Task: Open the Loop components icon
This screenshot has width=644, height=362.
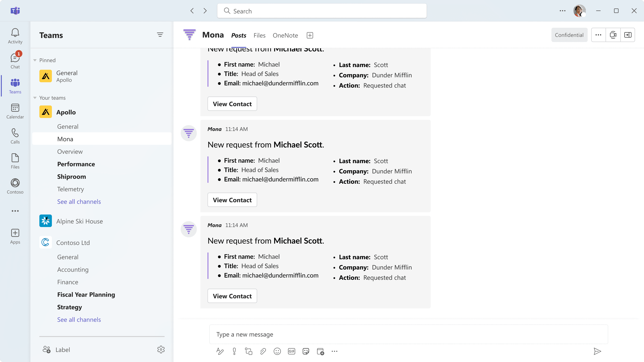Action: click(x=248, y=351)
